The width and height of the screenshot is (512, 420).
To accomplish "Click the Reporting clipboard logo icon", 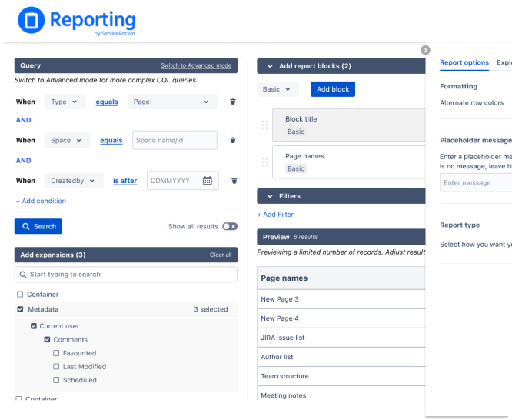I will 31,20.
